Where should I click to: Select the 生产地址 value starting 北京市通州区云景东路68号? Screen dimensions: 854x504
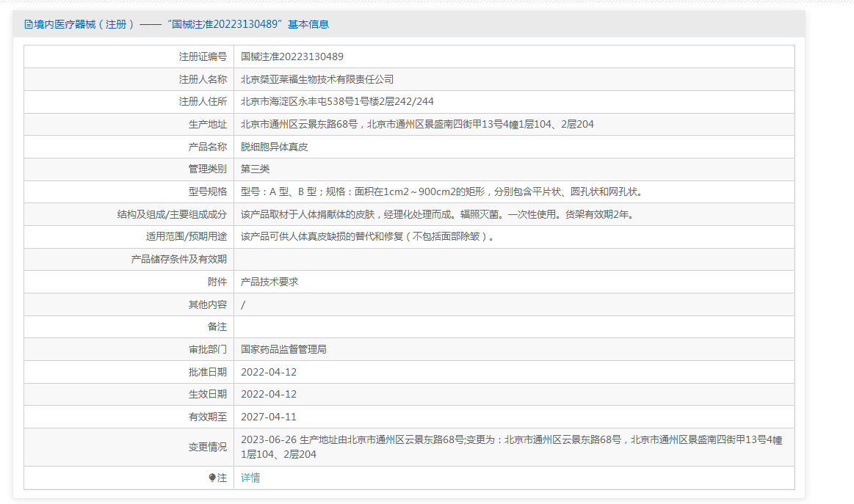(417, 124)
